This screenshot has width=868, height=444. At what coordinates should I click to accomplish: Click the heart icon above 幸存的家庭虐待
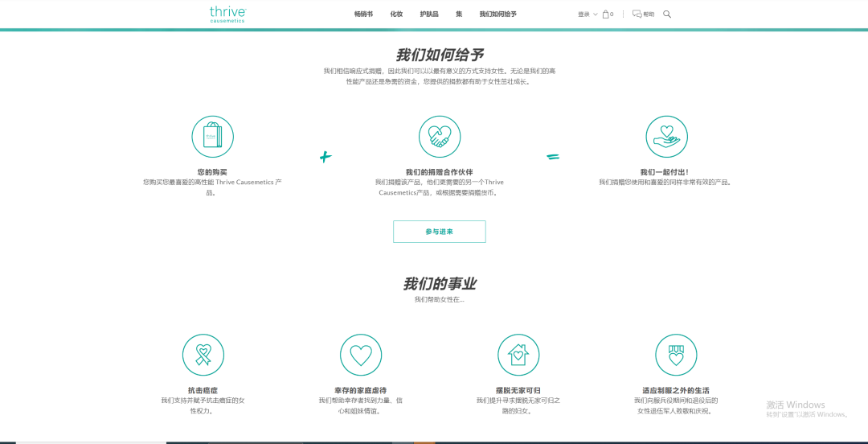pos(361,355)
